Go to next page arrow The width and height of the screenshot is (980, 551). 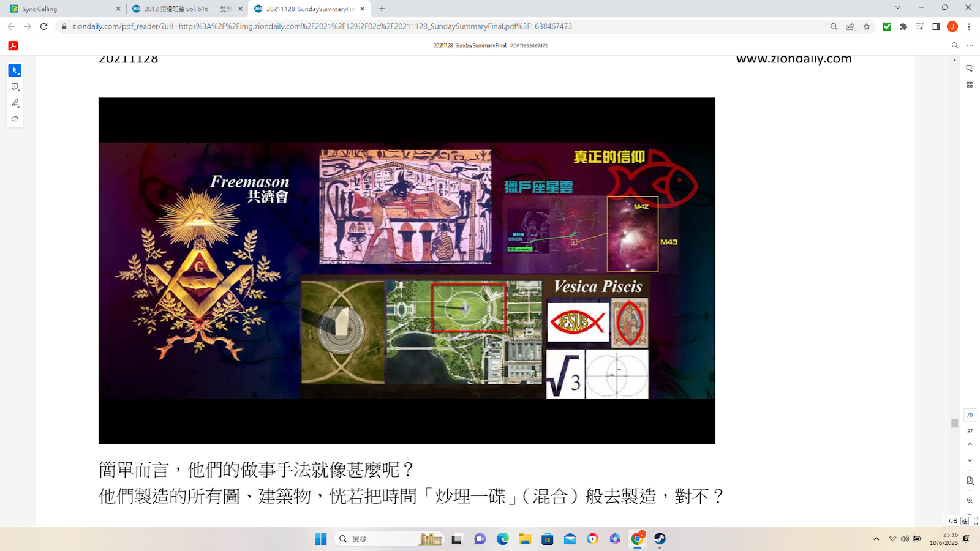pyautogui.click(x=970, y=460)
